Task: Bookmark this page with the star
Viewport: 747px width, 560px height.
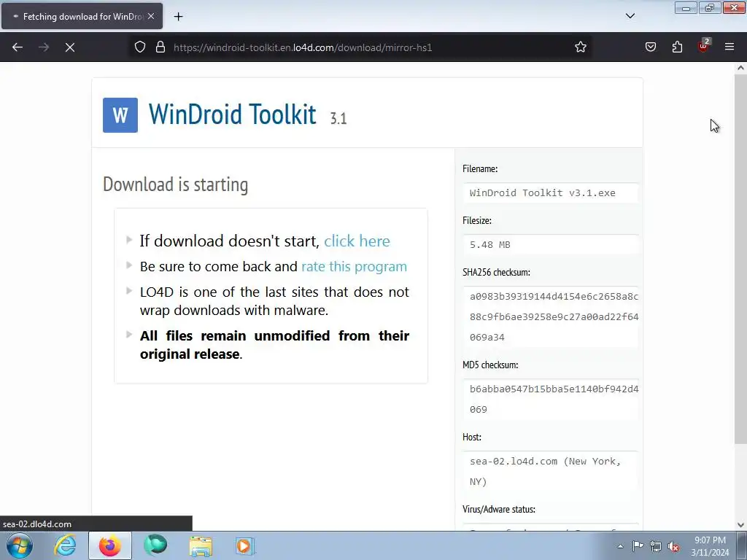Action: pos(580,47)
